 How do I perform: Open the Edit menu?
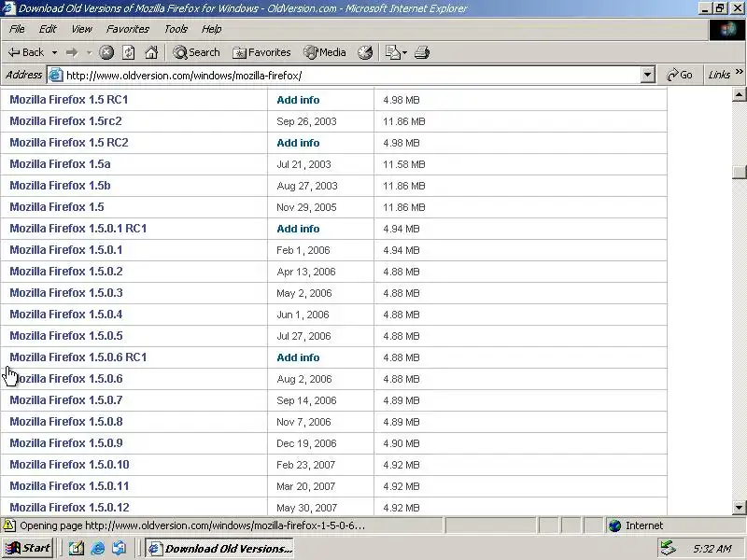coord(48,29)
